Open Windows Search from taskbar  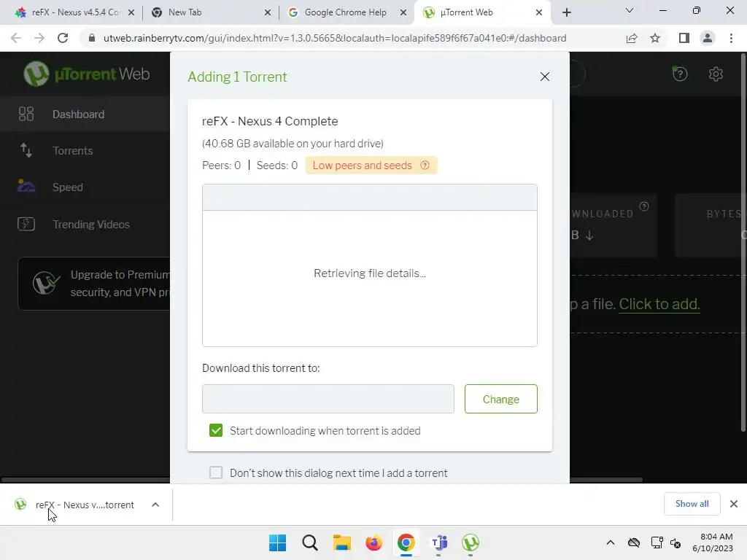[309, 542]
